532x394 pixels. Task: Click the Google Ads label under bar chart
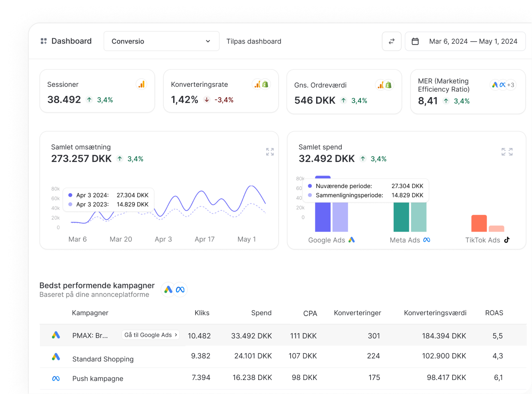coord(327,240)
